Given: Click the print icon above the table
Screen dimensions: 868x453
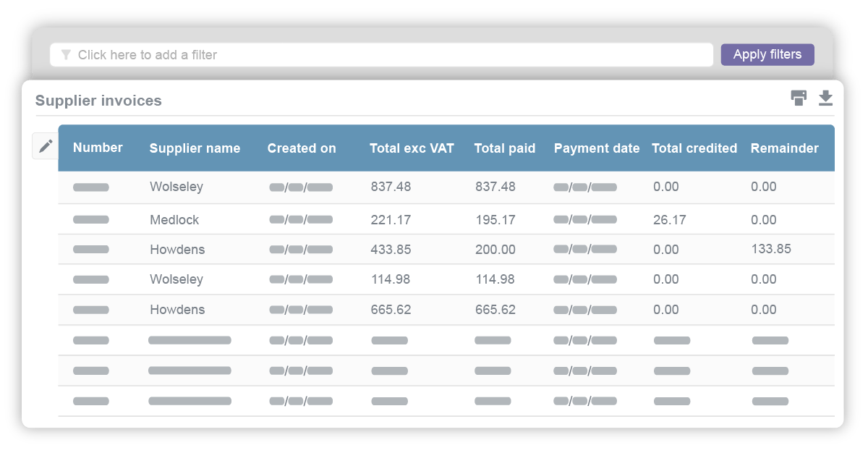Looking at the screenshot, I should point(799,97).
